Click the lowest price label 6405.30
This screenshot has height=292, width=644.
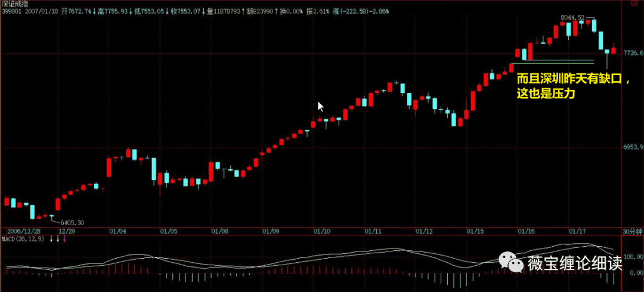(x=72, y=223)
